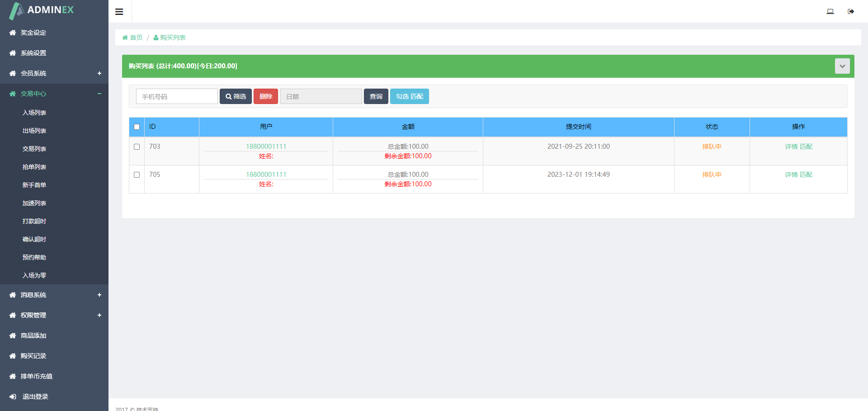Image resolution: width=868 pixels, height=411 pixels.
Task: Click the home icon beside 系统设置
Action: [x=13, y=53]
